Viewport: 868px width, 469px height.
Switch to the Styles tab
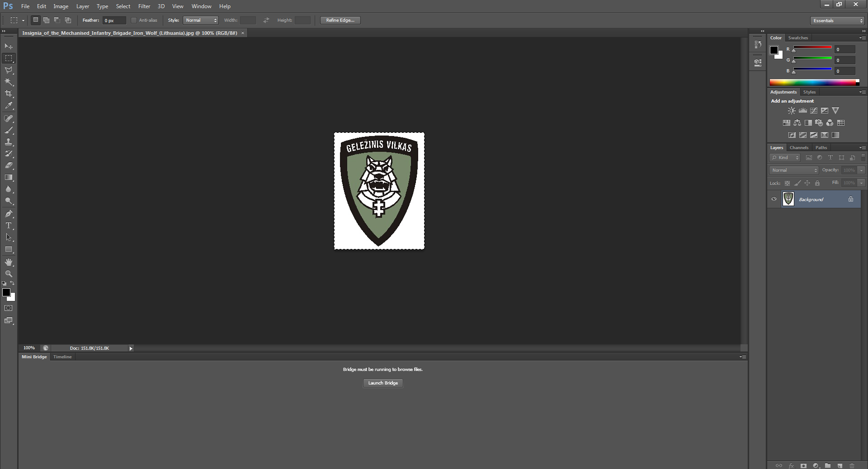pyautogui.click(x=809, y=92)
